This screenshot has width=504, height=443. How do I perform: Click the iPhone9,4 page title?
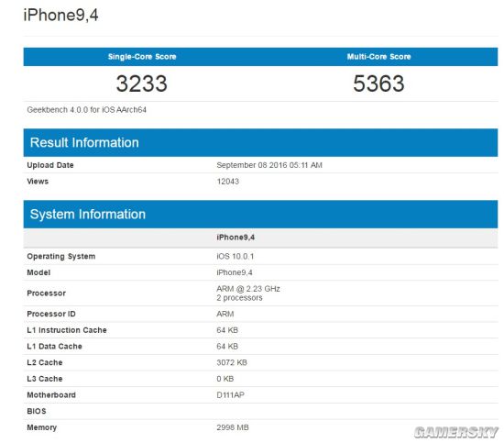point(60,15)
